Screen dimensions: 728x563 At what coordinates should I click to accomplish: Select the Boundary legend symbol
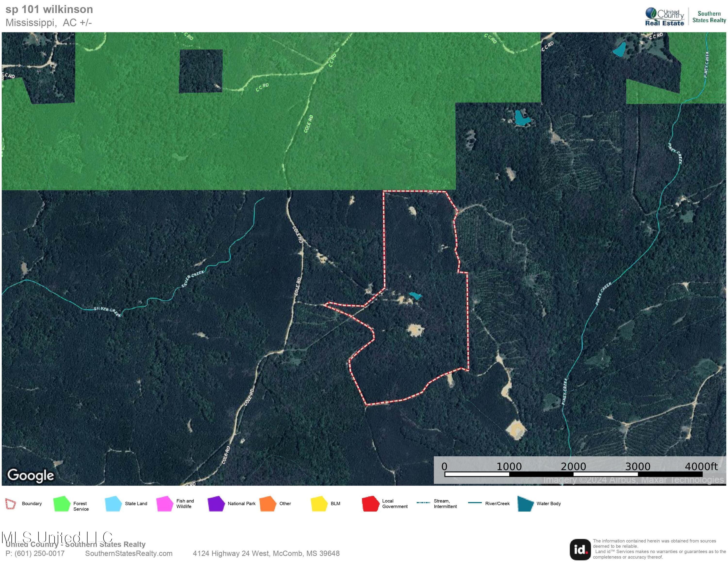[x=11, y=504]
